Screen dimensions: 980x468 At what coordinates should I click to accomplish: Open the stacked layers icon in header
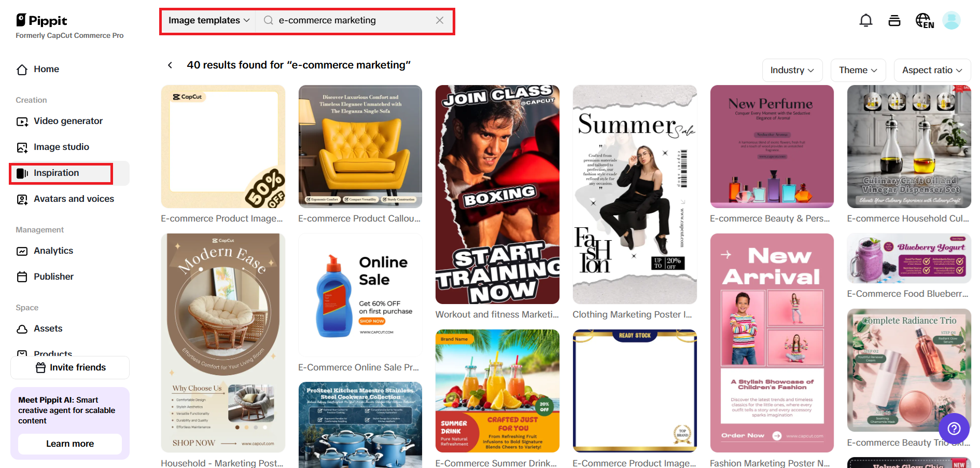point(894,21)
